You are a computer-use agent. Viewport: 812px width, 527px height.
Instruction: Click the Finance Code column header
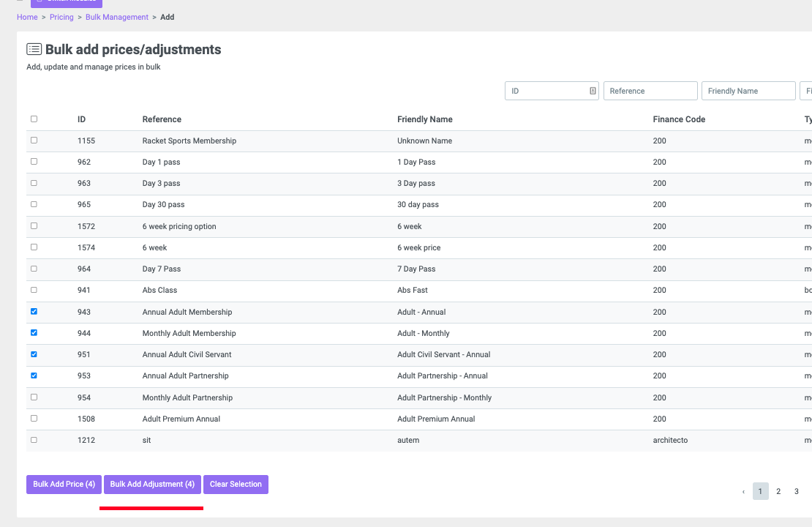click(x=679, y=119)
